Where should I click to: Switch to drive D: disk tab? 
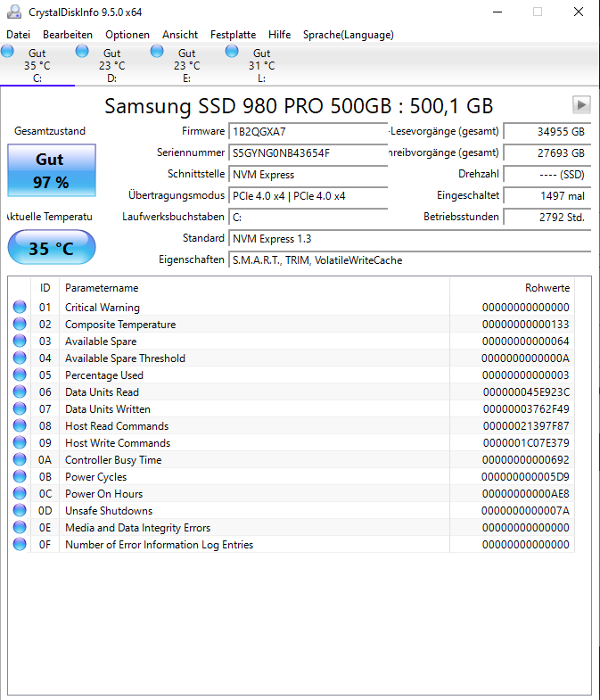pos(112,65)
